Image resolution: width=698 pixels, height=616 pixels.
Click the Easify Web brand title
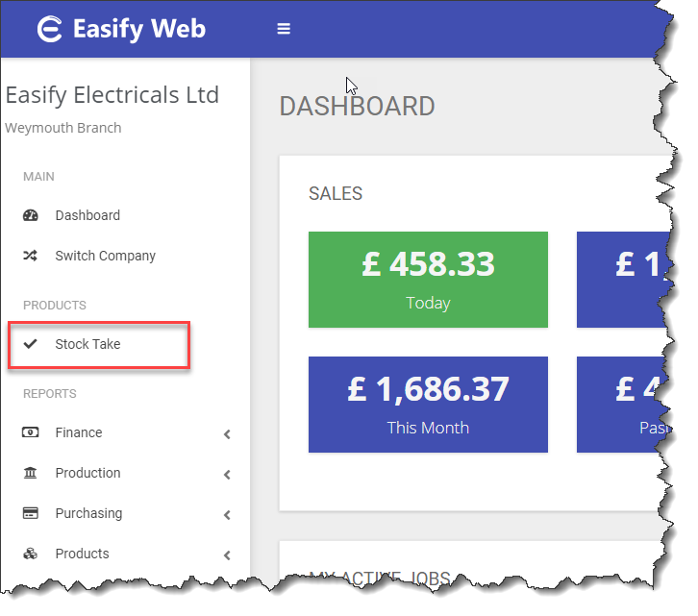(x=139, y=29)
